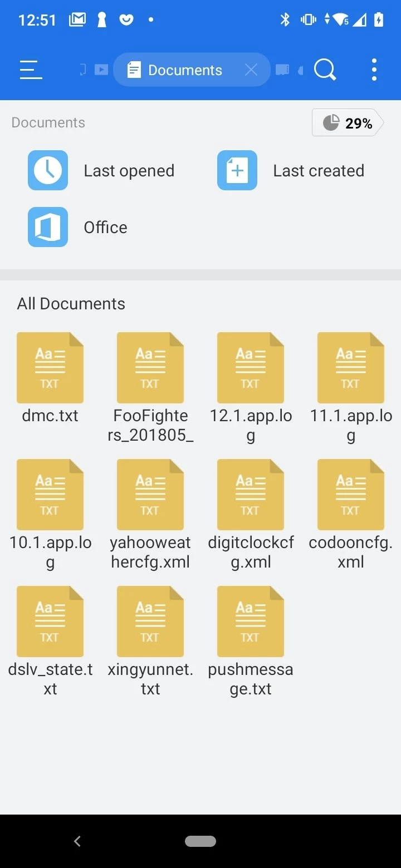
Task: Open the yahooweathercfg.xml file icon
Action: point(150,495)
